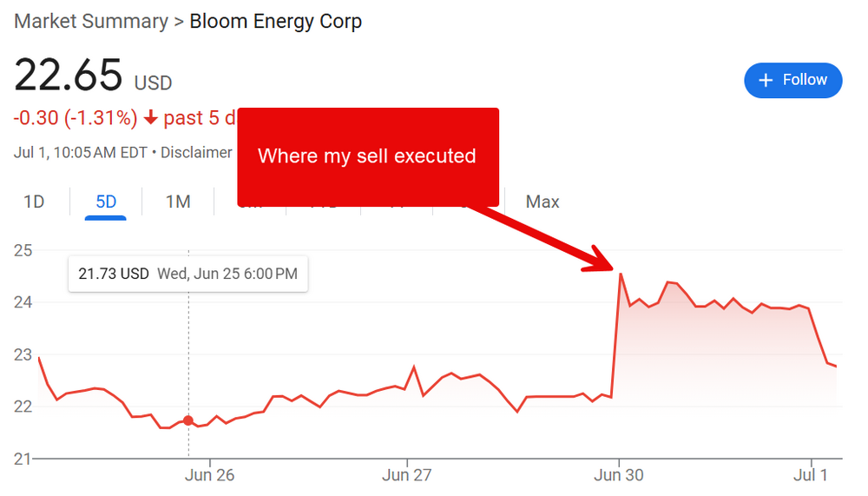Viewport: 868px width, 496px height.
Task: Click the Jul 1 date axis label
Action: pos(812,475)
